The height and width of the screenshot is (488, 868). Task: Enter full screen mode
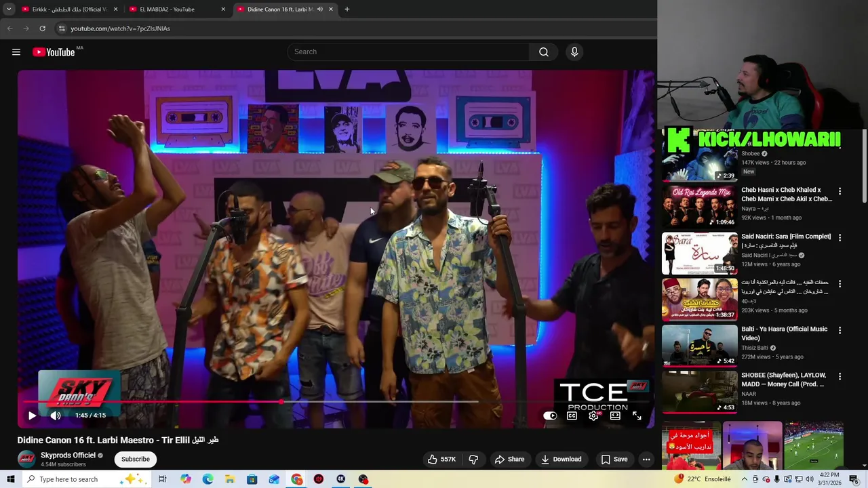(x=637, y=416)
